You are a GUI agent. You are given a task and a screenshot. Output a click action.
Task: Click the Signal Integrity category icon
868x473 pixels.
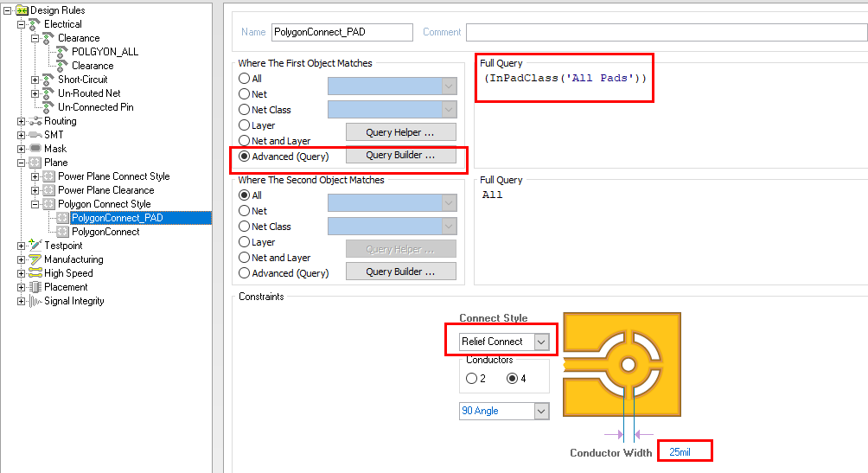click(35, 301)
